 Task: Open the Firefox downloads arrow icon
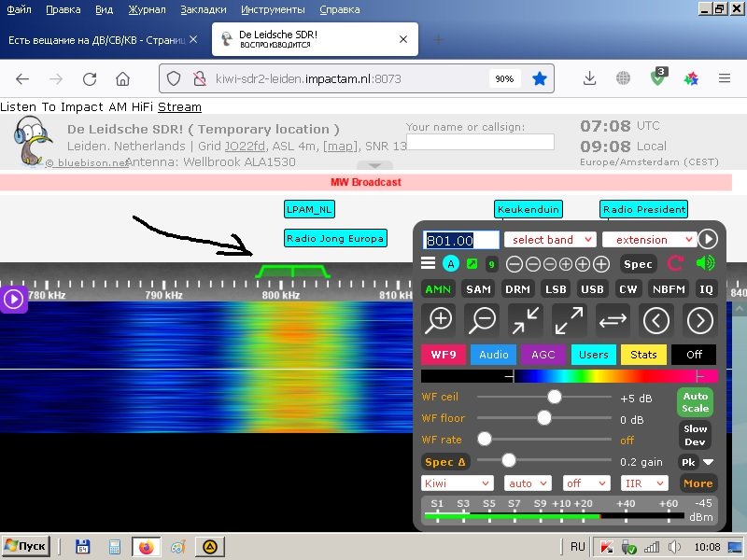tap(589, 78)
